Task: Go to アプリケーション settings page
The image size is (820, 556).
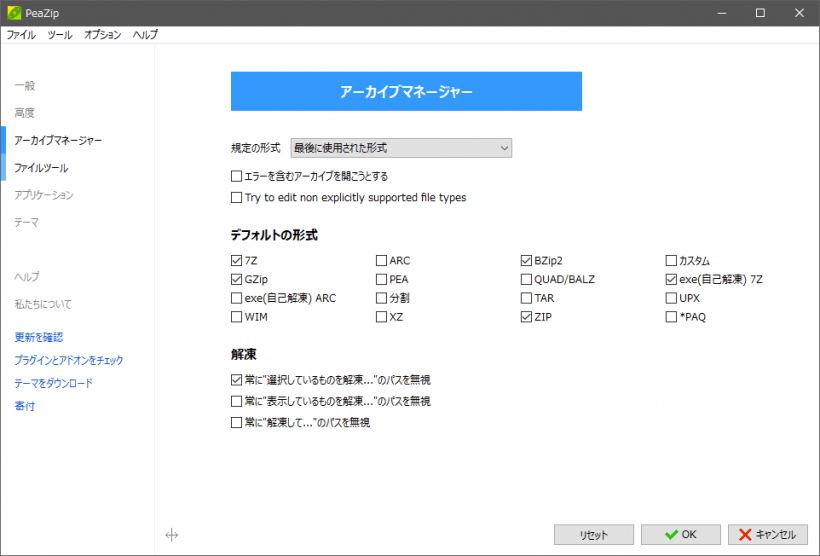Action: pyautogui.click(x=44, y=195)
